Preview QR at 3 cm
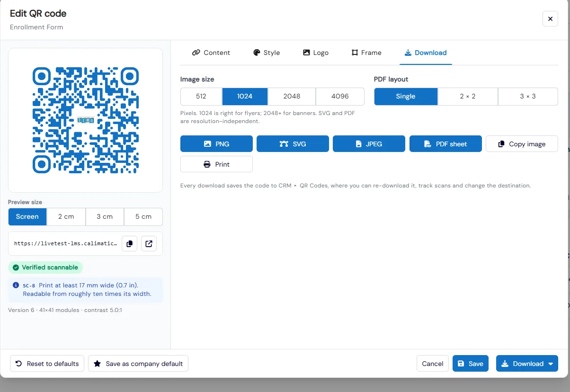570x392 pixels. [105, 217]
